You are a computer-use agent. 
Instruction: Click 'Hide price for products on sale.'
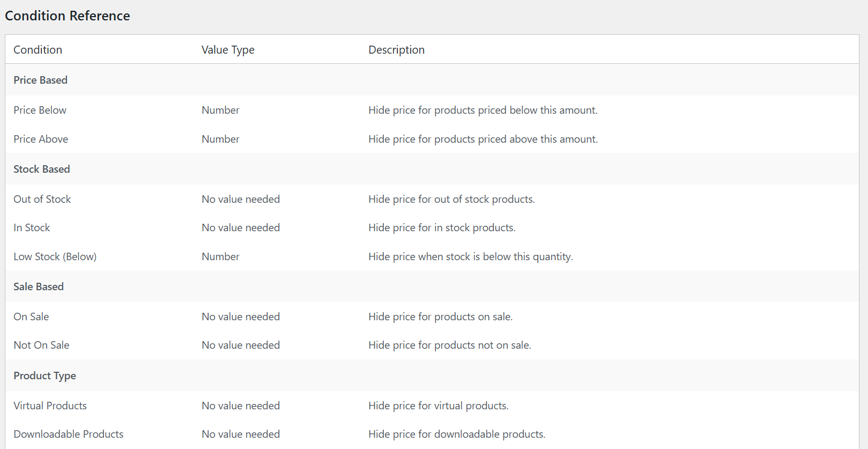pos(441,316)
